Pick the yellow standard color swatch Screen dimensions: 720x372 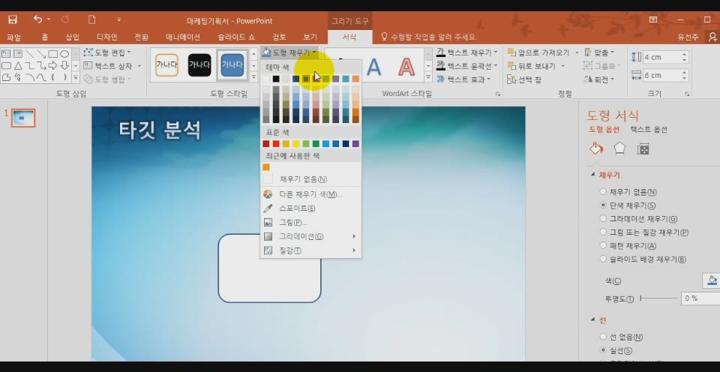pyautogui.click(x=296, y=144)
